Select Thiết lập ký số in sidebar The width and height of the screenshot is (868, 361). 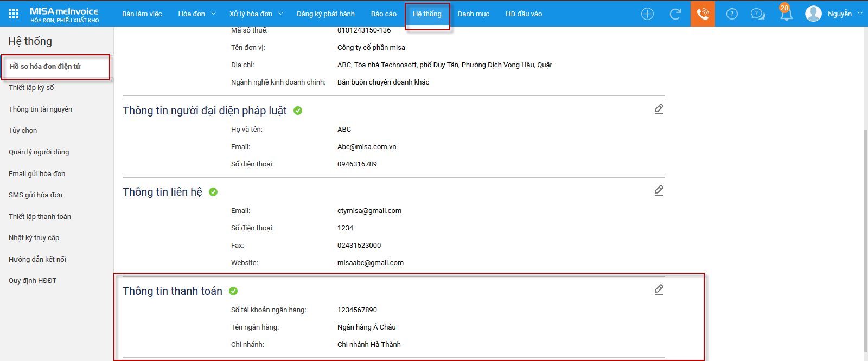31,88
